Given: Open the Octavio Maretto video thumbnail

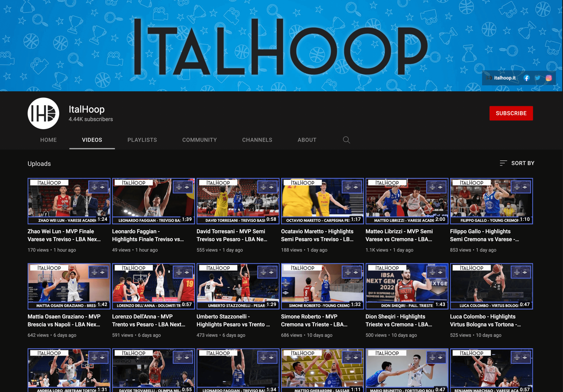Looking at the screenshot, I should point(322,201).
